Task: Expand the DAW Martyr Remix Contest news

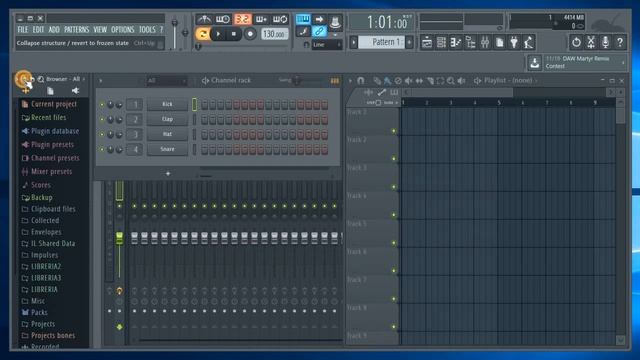Action: tap(585, 62)
